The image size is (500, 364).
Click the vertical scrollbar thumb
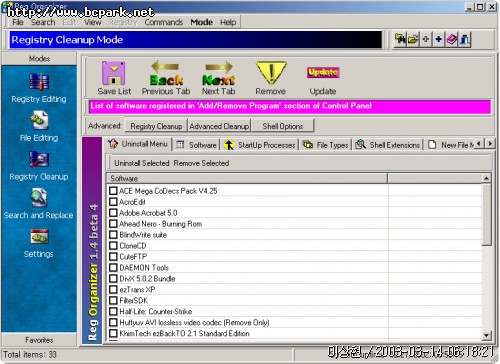click(486, 215)
